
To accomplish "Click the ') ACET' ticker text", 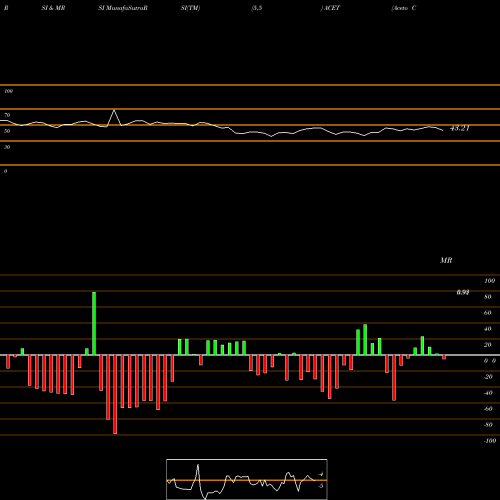I will point(330,8).
